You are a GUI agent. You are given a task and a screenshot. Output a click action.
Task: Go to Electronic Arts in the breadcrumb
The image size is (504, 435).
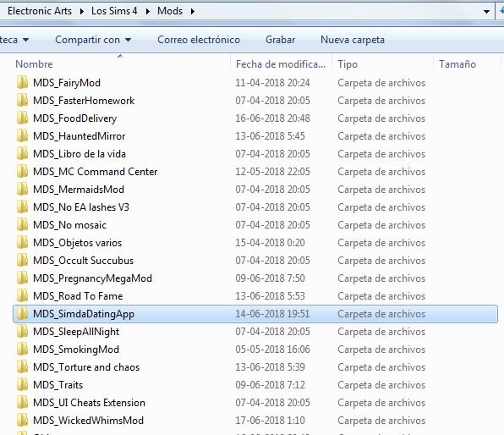[40, 11]
